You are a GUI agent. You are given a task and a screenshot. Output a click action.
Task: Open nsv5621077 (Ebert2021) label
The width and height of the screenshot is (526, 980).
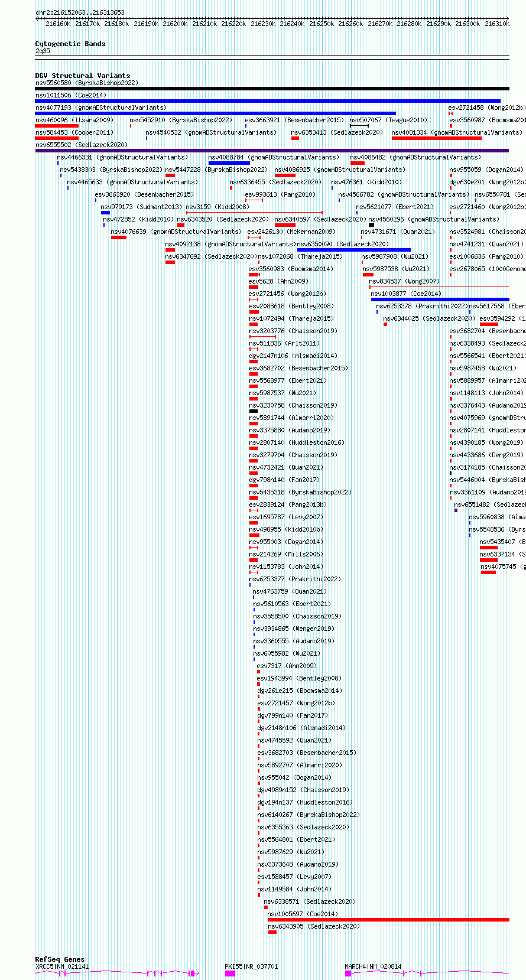pyautogui.click(x=395, y=207)
